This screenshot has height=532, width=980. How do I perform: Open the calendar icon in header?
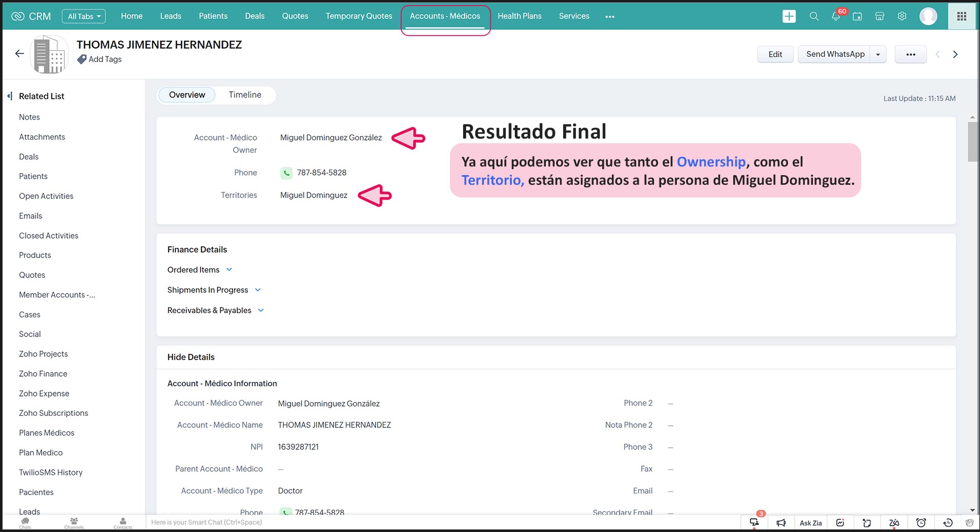pos(858,16)
